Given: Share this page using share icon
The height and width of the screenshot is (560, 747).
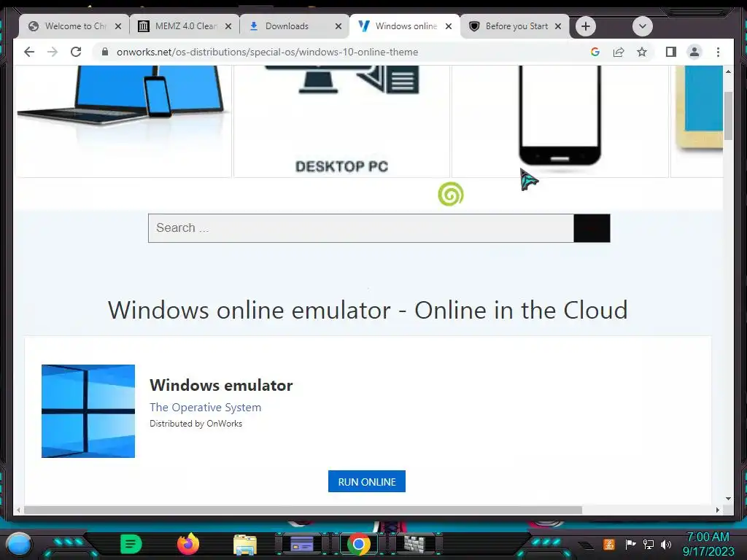Looking at the screenshot, I should tap(619, 52).
